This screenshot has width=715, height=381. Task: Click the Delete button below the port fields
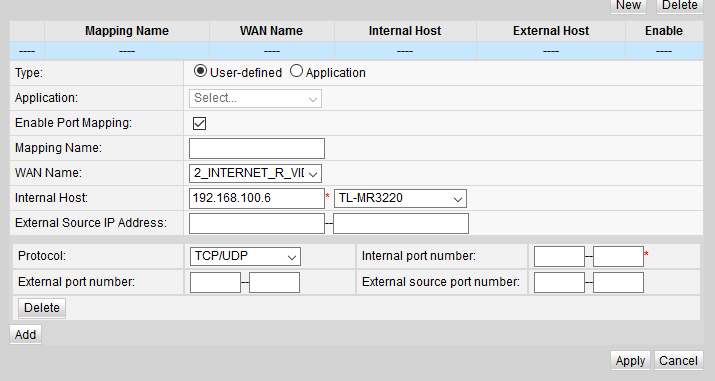coord(42,308)
